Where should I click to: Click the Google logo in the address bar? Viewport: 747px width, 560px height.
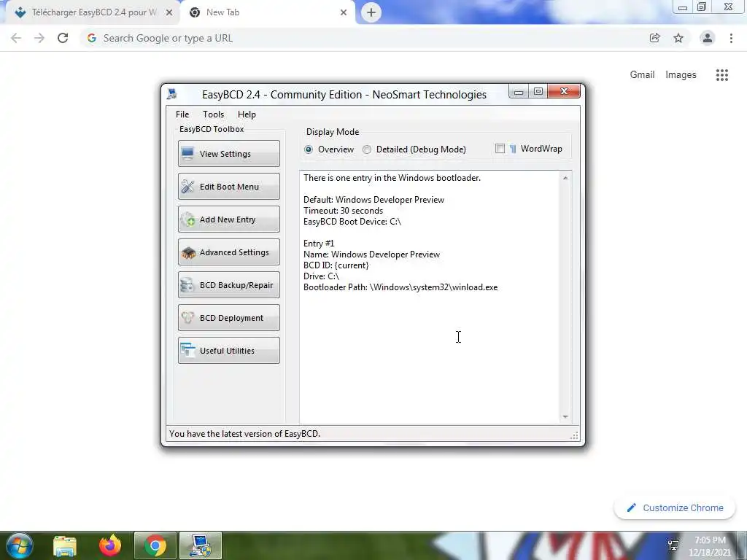(92, 38)
